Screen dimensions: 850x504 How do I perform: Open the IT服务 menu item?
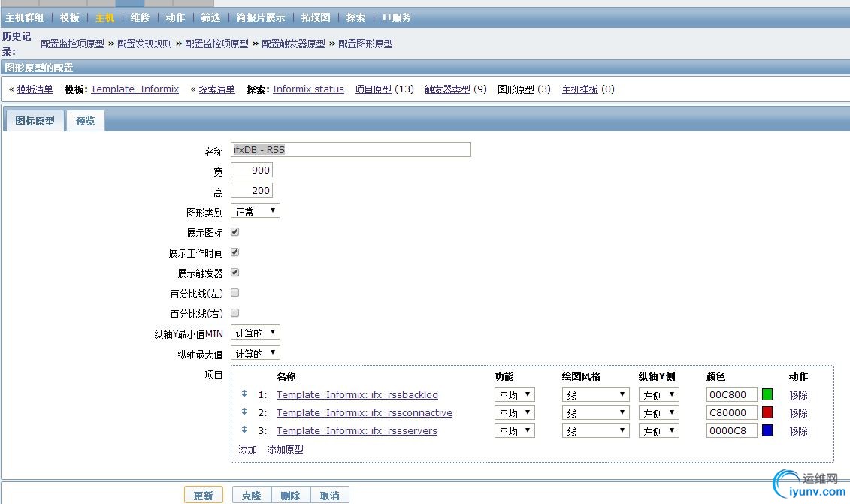tap(396, 17)
